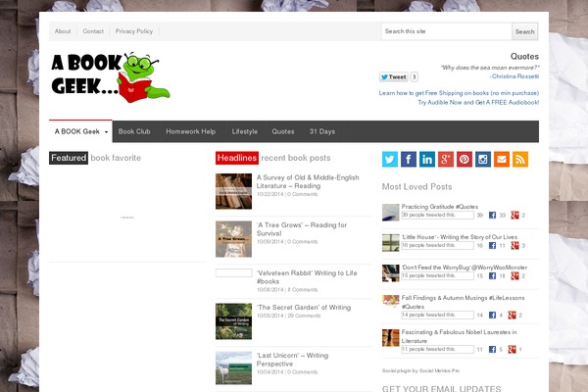Click the 'A Tree Grows' post thumbnail
This screenshot has height=392, width=588.
pyautogui.click(x=233, y=238)
